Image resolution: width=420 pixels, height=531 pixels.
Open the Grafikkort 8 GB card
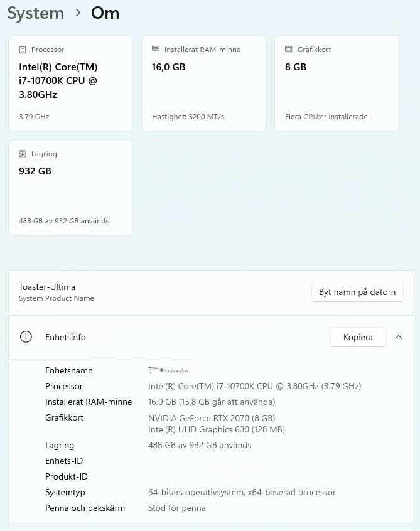337,83
